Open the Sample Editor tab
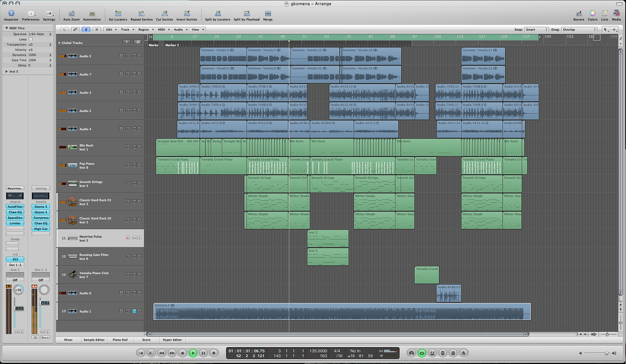Screen dimensions: 626x364 (x=94, y=340)
